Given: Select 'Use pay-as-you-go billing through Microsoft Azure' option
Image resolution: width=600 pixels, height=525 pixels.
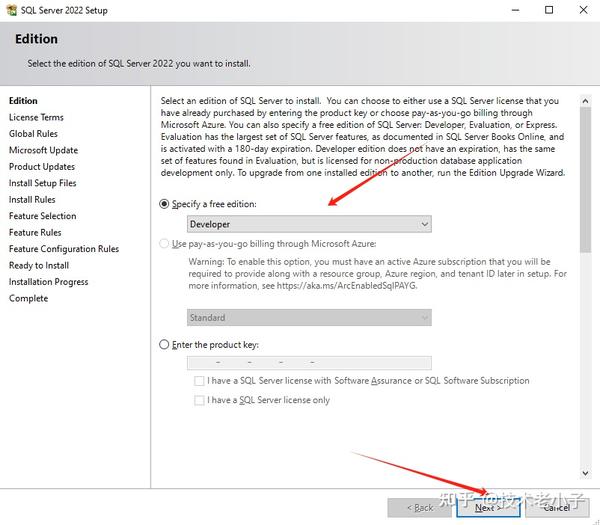Looking at the screenshot, I should 164,244.
